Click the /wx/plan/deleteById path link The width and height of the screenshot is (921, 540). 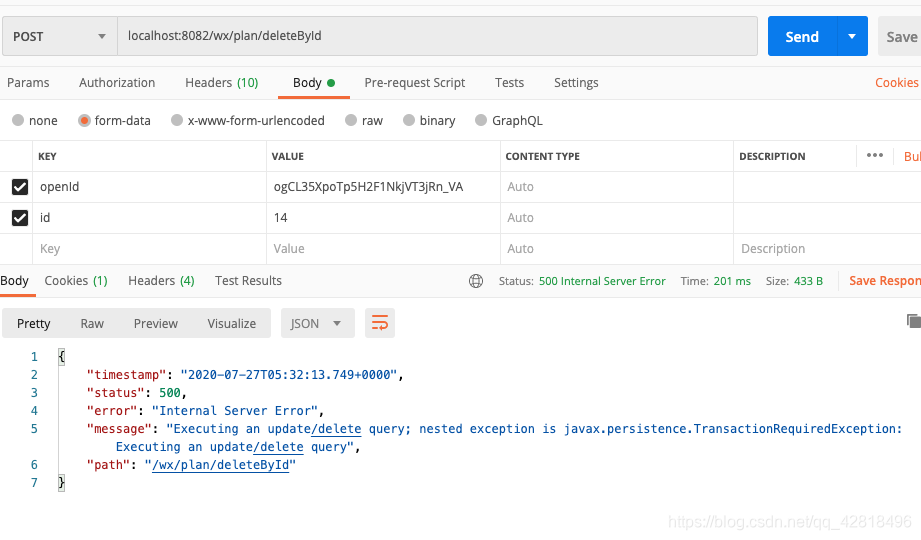point(220,465)
